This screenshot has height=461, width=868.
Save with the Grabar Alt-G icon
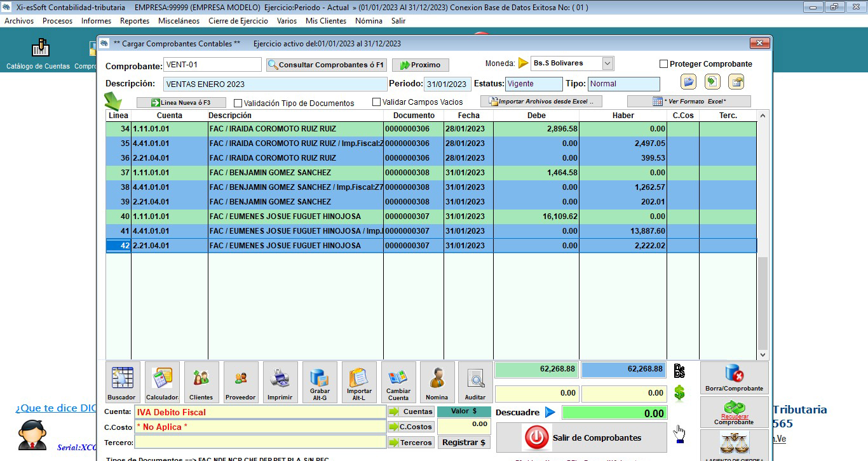tap(320, 382)
